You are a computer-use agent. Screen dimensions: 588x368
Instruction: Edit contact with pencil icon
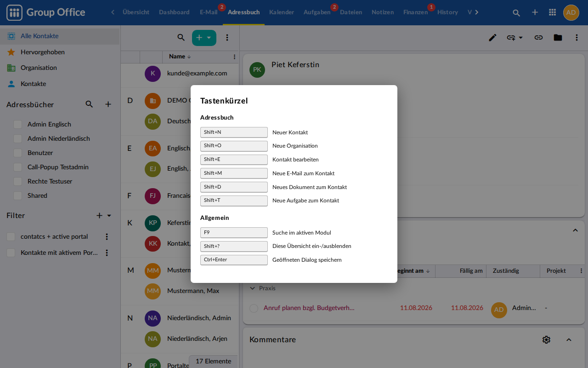click(492, 38)
